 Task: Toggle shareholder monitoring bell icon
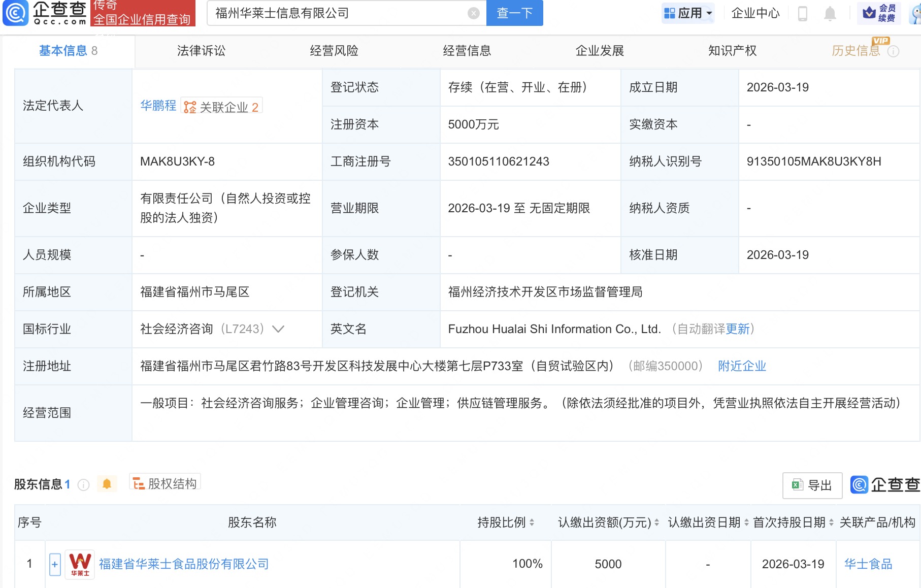click(x=107, y=484)
